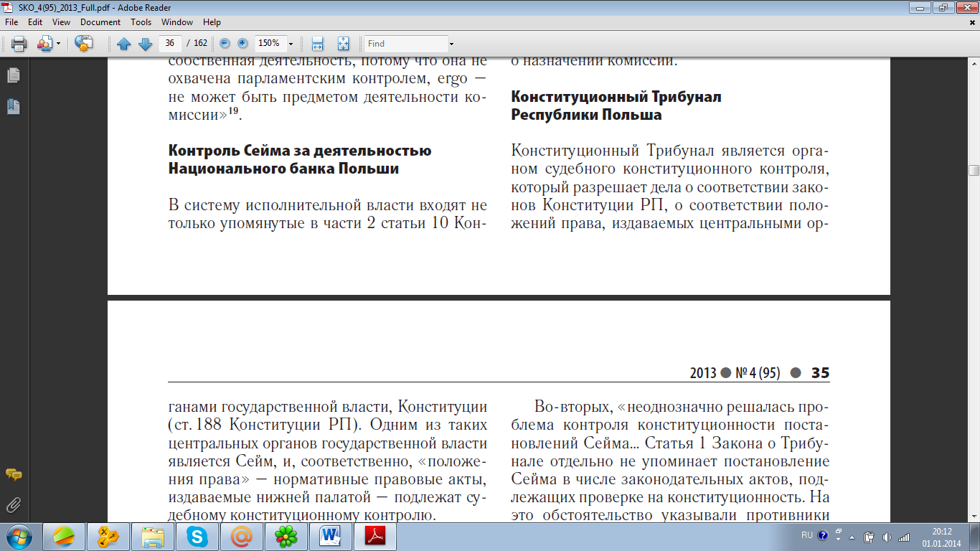Go to next page with down arrow
Viewport: 980px width, 551px height.
pos(145,44)
